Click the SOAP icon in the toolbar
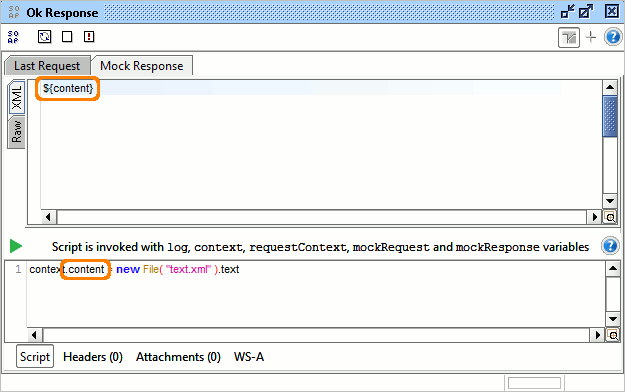The height and width of the screenshot is (392, 625). (x=13, y=37)
